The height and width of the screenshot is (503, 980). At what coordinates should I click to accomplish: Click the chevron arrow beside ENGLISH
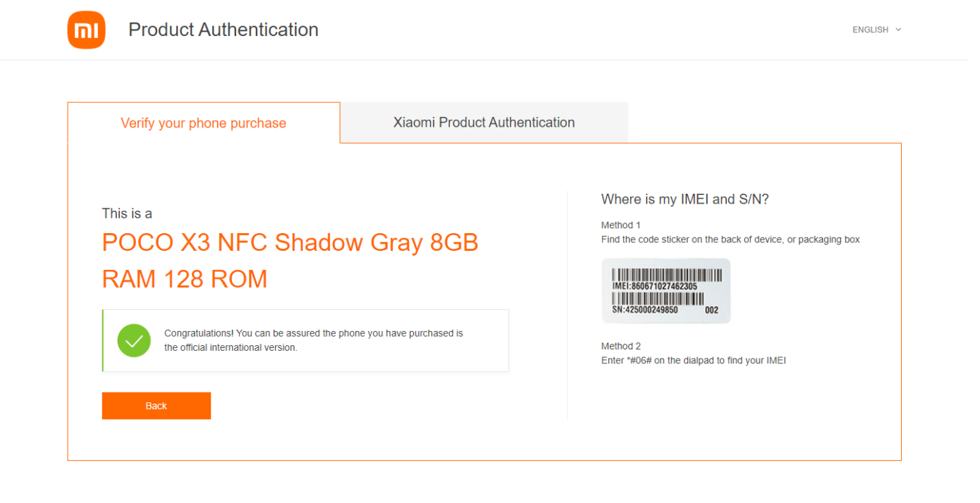pos(898,30)
